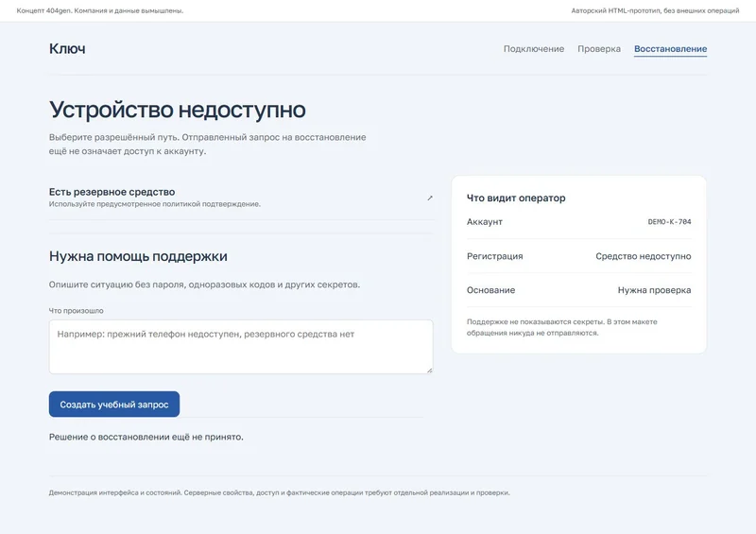Click the Выберите разрешённый путь description

[207, 144]
